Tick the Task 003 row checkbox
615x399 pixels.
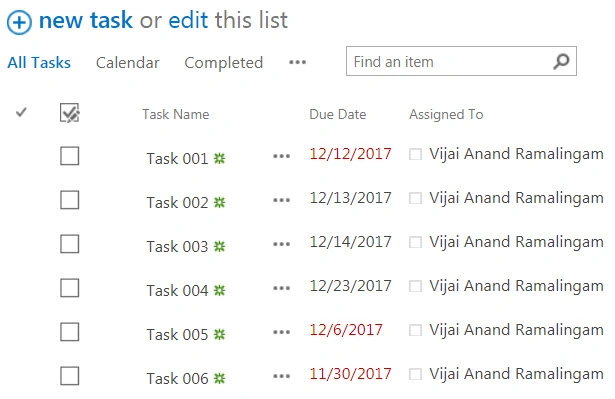tap(70, 244)
